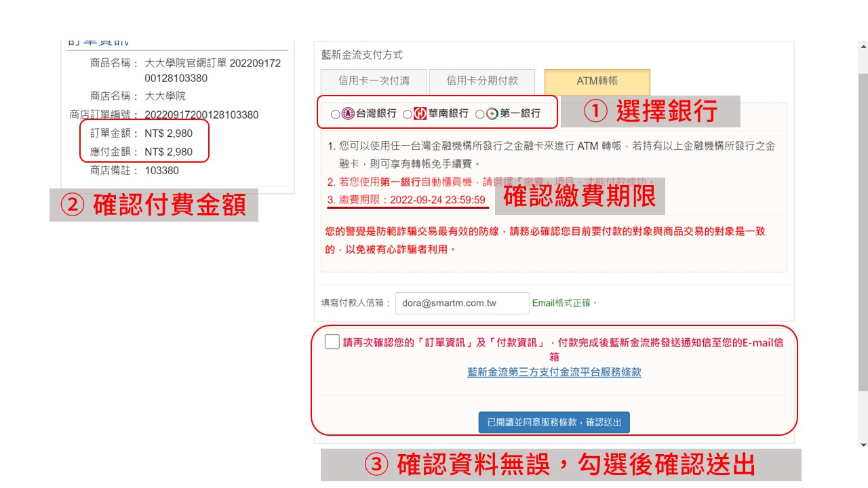Switch to the 信用卡分期付款 tab
868x488 pixels.
pos(482,81)
